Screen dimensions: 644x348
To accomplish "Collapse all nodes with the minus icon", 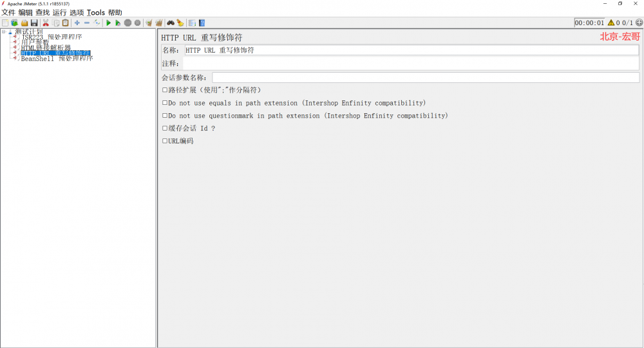I will point(87,23).
